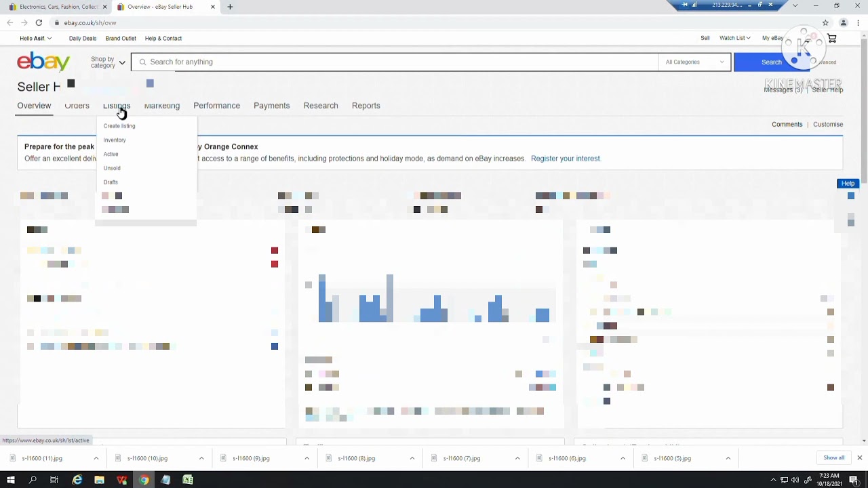This screenshot has width=868, height=488.
Task: Open the eBay logo home link
Action: click(43, 62)
